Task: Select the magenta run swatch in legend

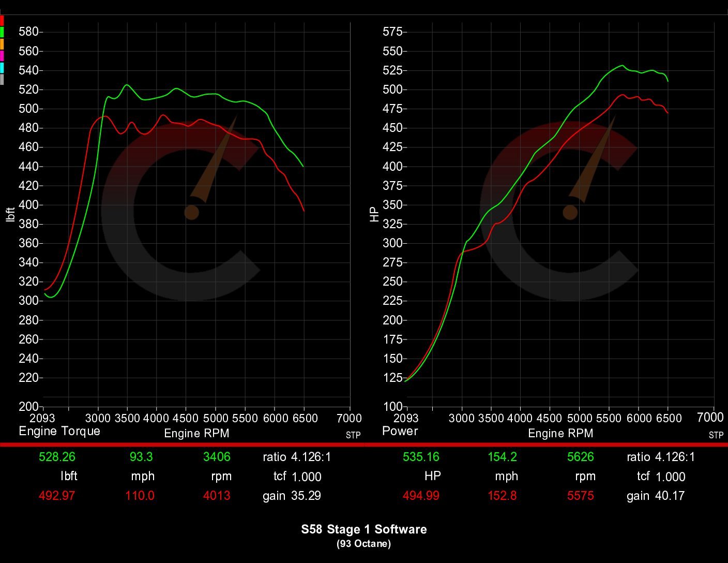Action: coord(2,55)
